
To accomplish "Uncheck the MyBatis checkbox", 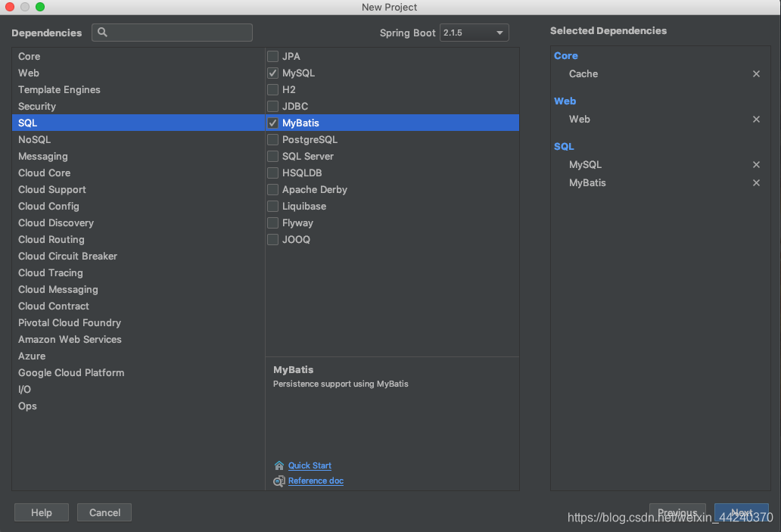I will [x=272, y=123].
